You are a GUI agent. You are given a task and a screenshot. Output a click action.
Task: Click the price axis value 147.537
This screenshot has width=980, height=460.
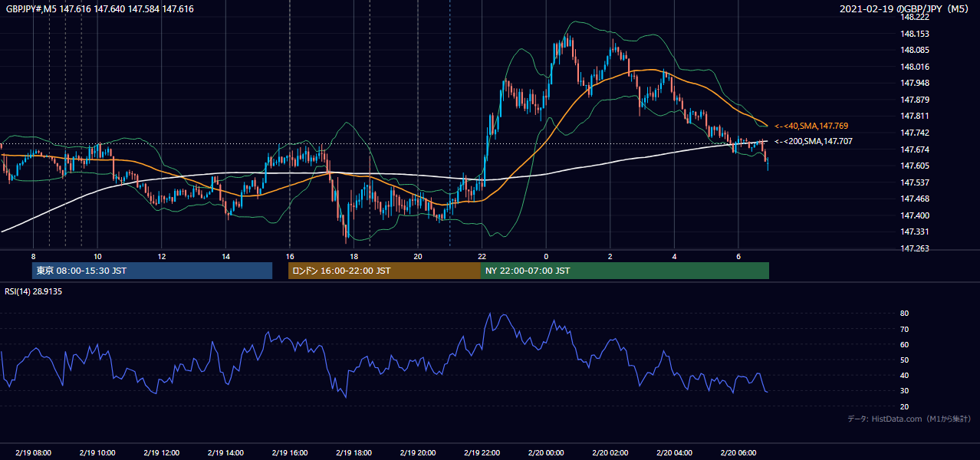pos(914,182)
